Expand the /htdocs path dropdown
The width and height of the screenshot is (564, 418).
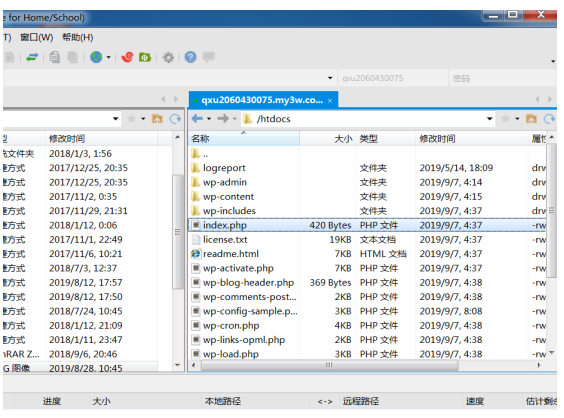coord(490,118)
